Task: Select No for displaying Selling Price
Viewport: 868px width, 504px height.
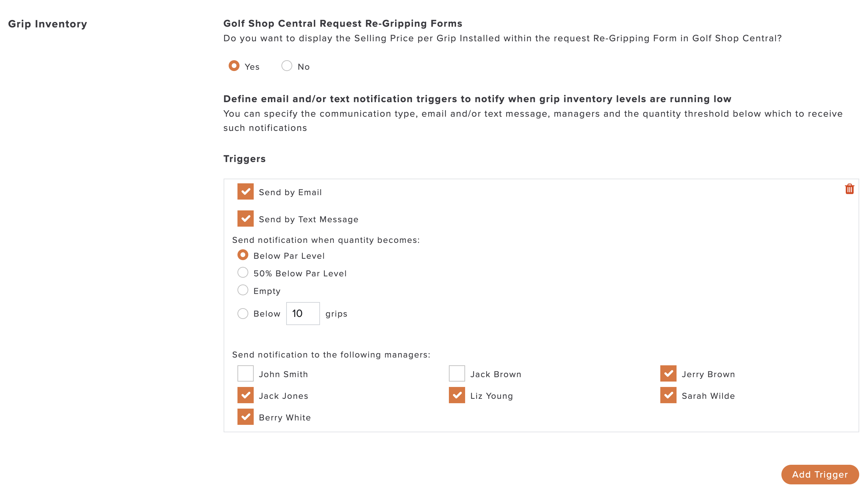Action: point(287,66)
